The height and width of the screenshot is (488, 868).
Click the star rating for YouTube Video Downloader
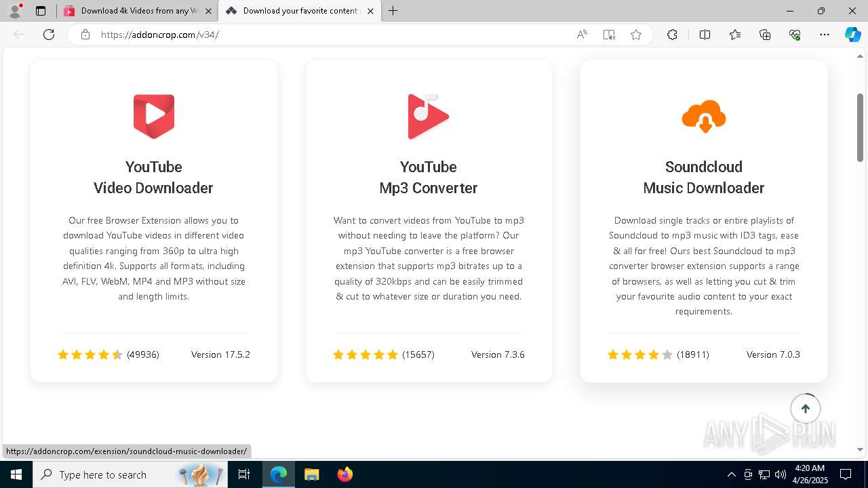(90, 354)
